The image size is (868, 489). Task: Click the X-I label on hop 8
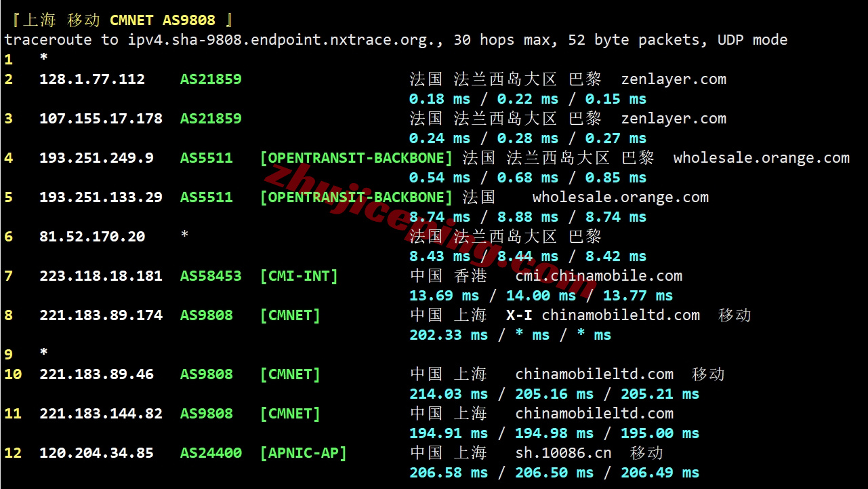(x=520, y=315)
